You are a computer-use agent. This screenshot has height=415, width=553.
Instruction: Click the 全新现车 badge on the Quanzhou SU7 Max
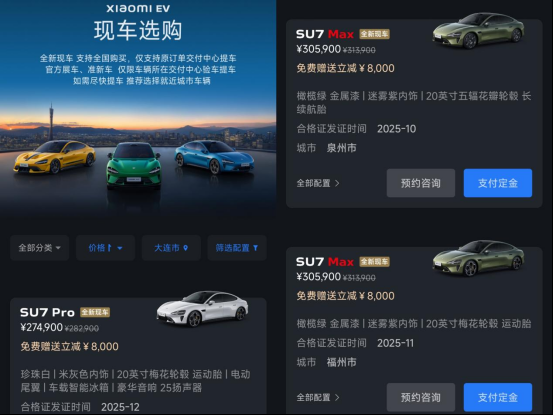pos(374,34)
